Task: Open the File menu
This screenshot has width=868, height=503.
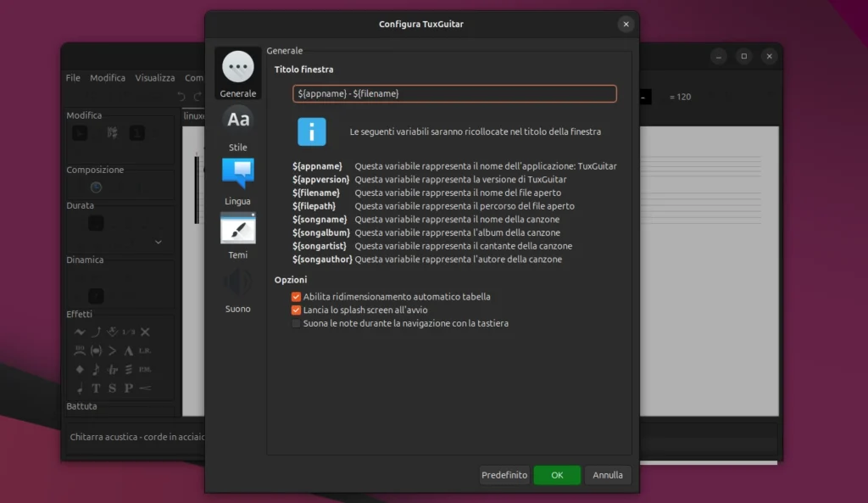Action: [73, 78]
